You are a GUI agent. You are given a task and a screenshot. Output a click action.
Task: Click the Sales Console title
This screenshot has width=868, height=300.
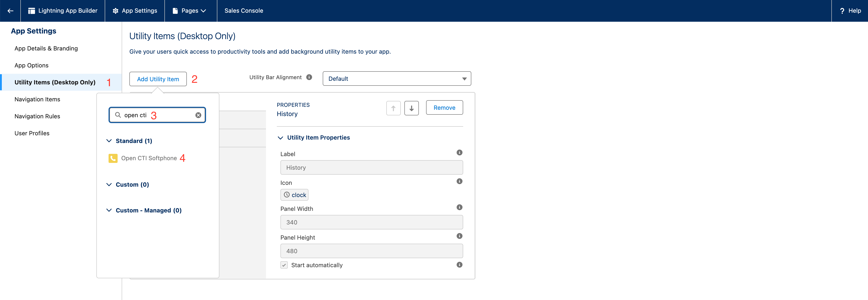click(244, 11)
